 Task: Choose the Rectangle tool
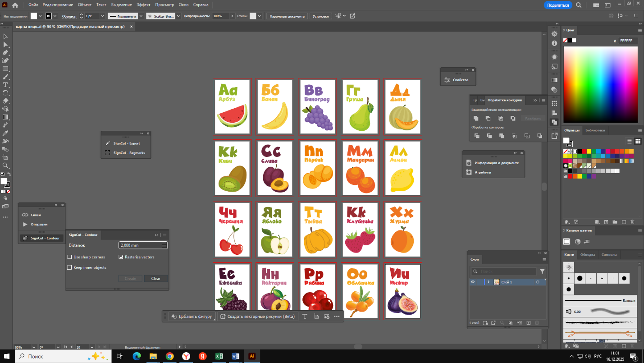click(5, 69)
